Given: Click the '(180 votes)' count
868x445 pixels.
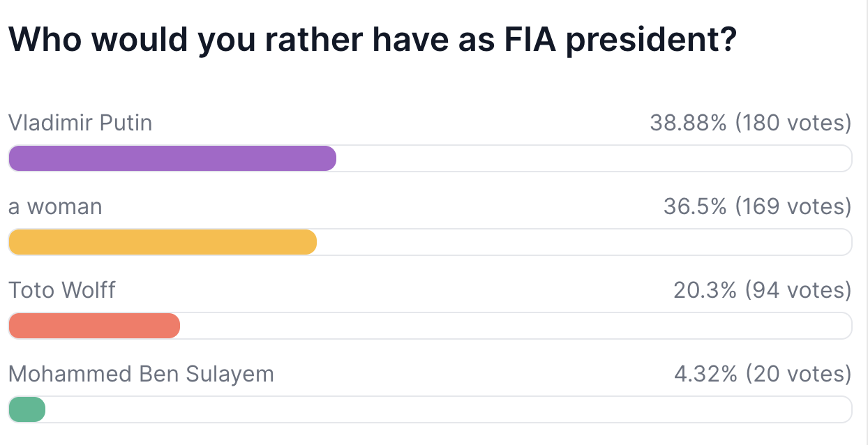Looking at the screenshot, I should click(793, 123).
